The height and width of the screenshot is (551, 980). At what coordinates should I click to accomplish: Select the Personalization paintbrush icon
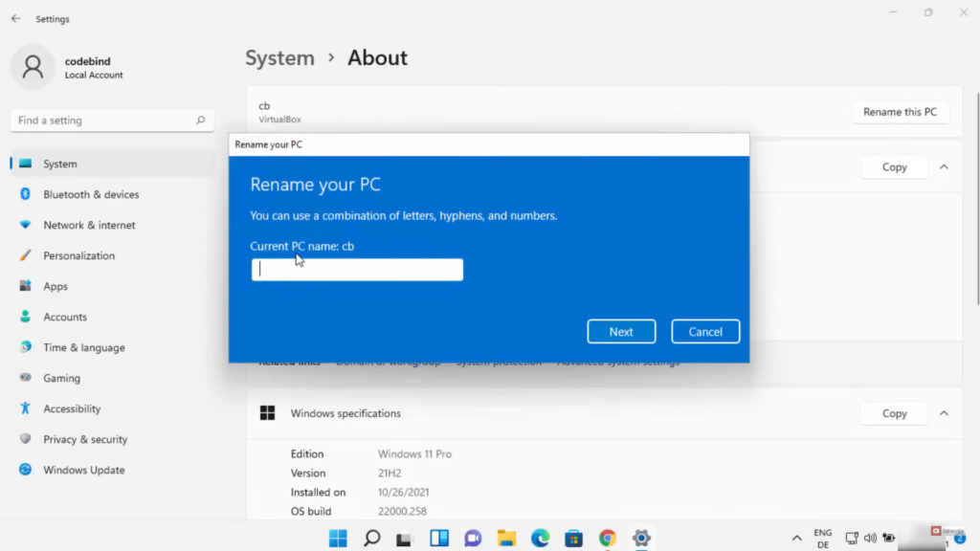tap(26, 255)
